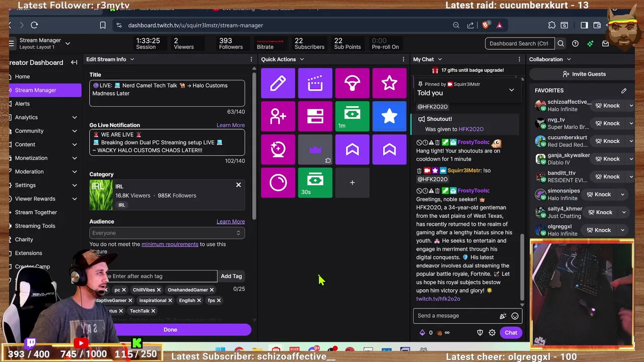
Task: Open Extensions in the sidebar
Action: click(x=28, y=253)
